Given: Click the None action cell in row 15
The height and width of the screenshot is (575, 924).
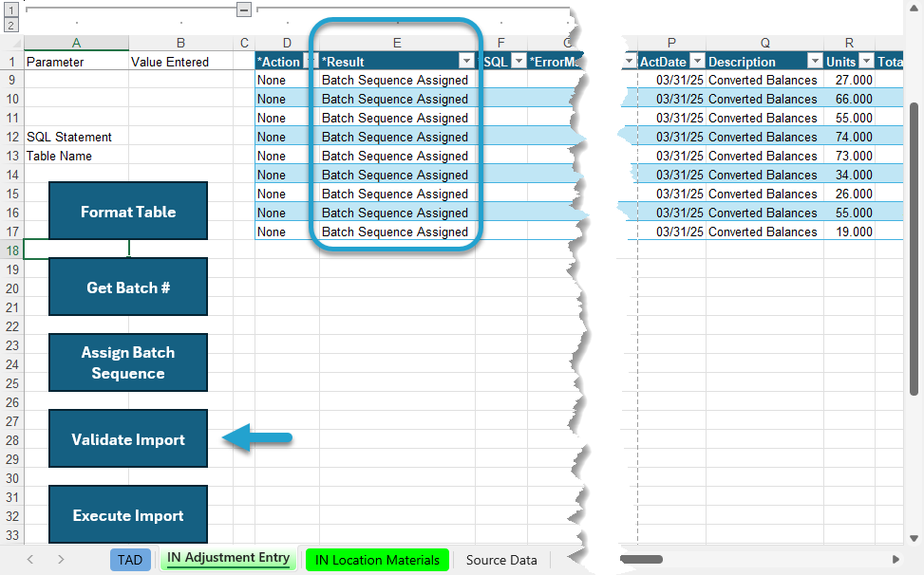Looking at the screenshot, I should (x=287, y=194).
